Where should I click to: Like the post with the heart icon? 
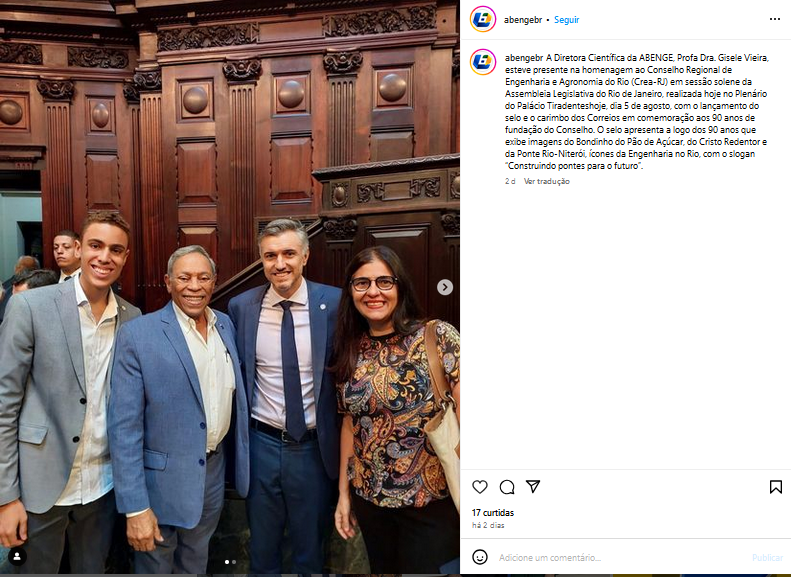(480, 487)
